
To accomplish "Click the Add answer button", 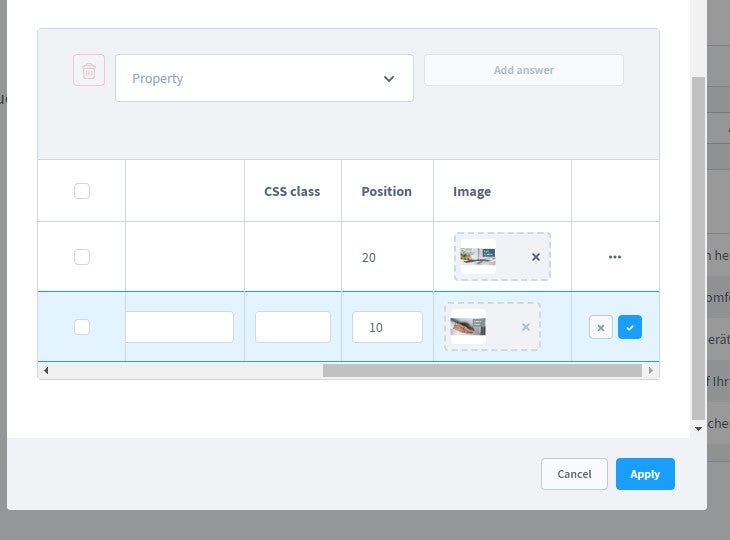I will click(x=524, y=70).
